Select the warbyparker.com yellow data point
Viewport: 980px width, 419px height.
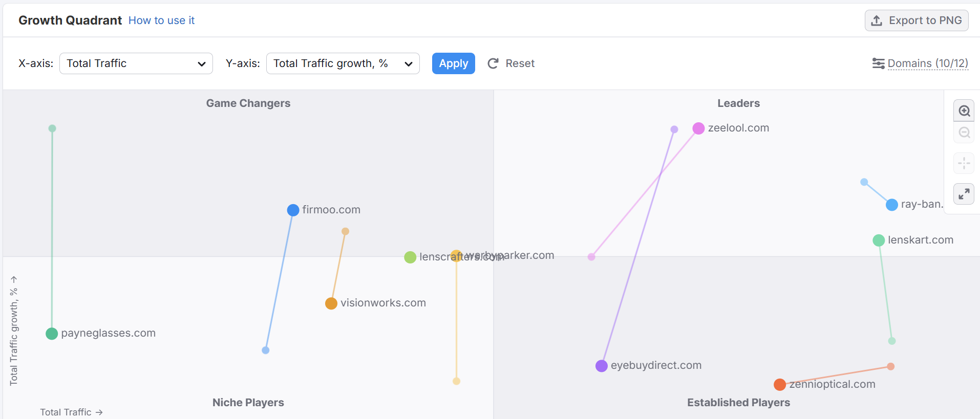click(456, 256)
